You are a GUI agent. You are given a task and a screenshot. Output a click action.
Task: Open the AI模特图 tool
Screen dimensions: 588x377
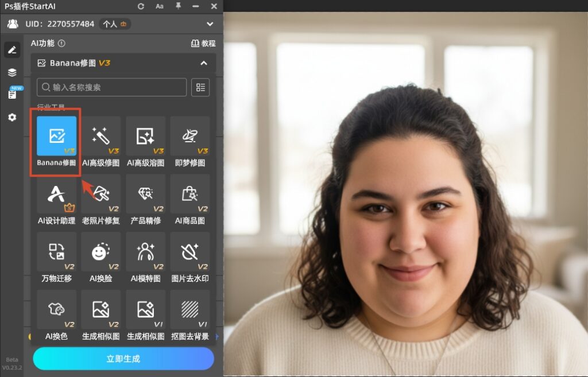(x=145, y=252)
